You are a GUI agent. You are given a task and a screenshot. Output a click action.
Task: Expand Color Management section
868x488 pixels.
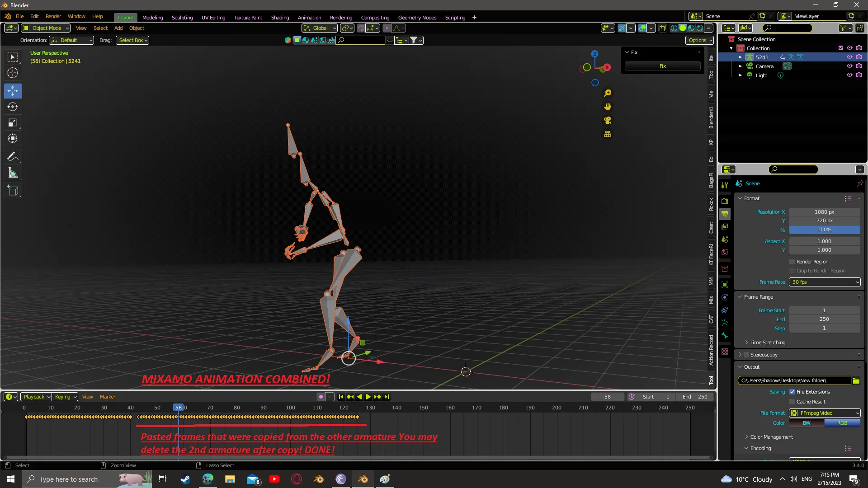[771, 437]
